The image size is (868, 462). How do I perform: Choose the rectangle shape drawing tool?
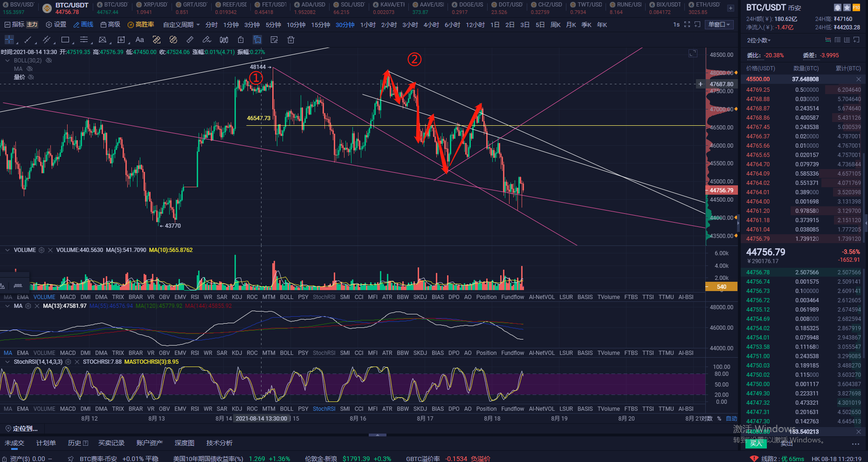(65, 40)
